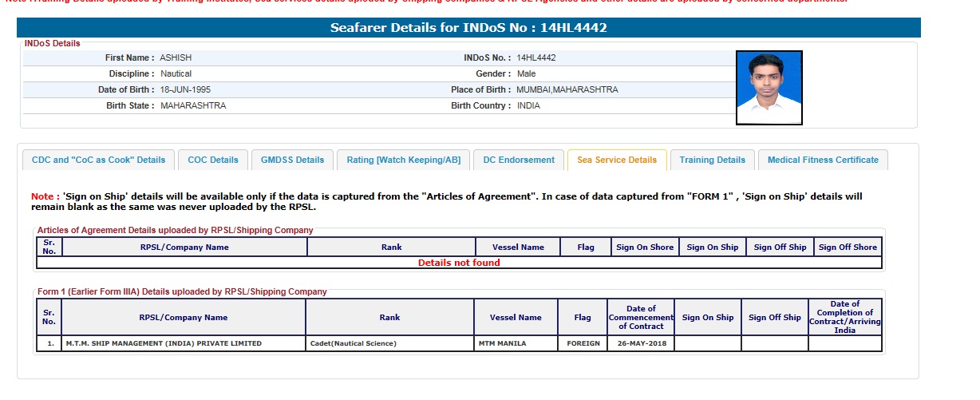
Task: Click the seafarer profile photo
Action: click(769, 88)
